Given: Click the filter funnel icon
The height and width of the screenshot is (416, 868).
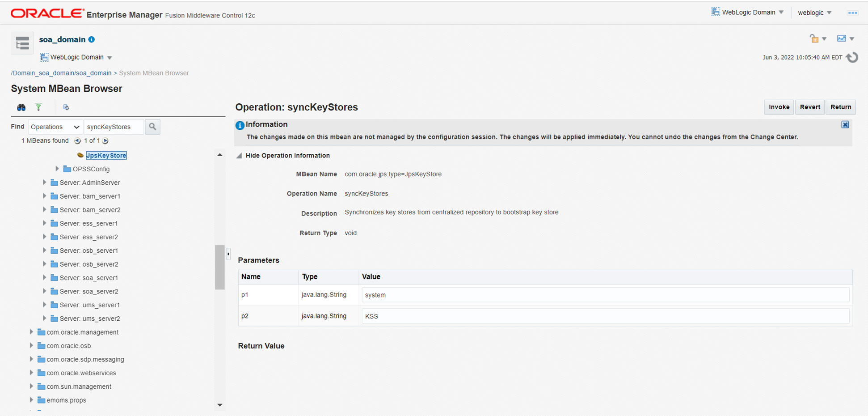Looking at the screenshot, I should coord(38,107).
